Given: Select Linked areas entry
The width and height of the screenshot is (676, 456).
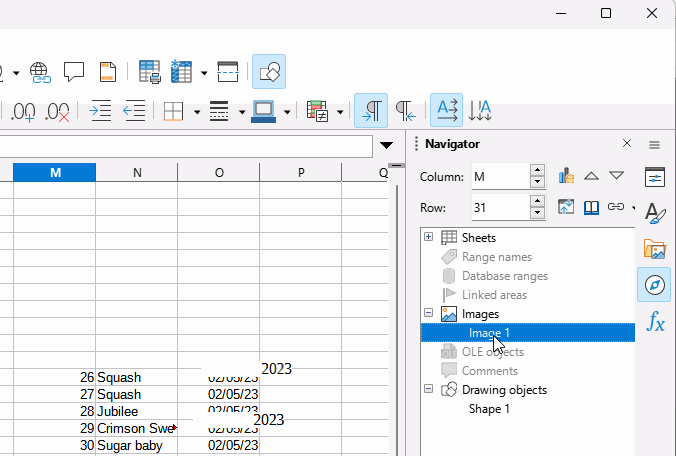Looking at the screenshot, I should 494,295.
